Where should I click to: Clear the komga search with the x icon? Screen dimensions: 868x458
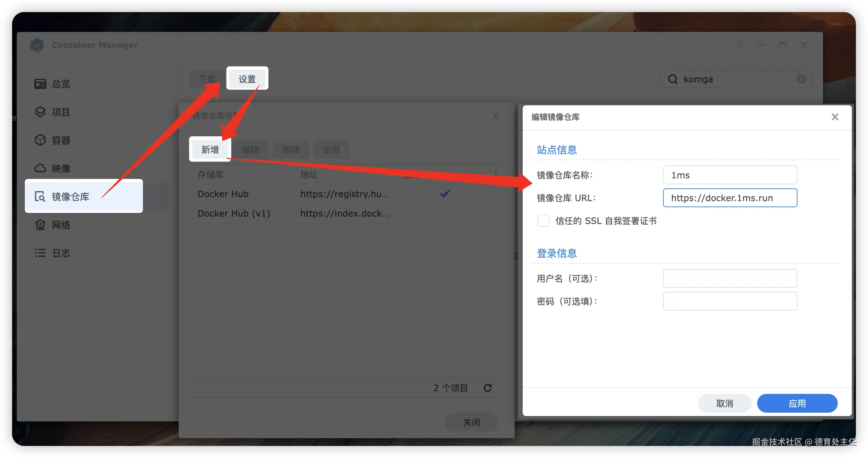click(801, 79)
